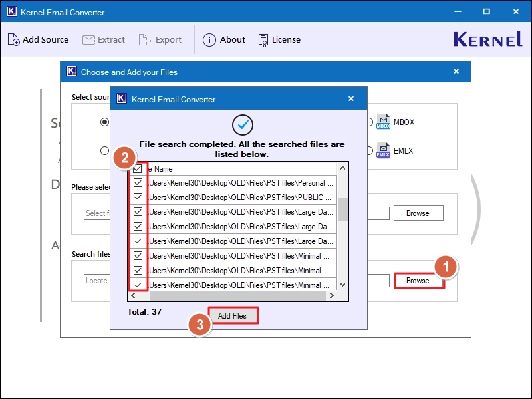Click the EMLX file type icon
Viewport: 532px width, 399px height.
384,151
